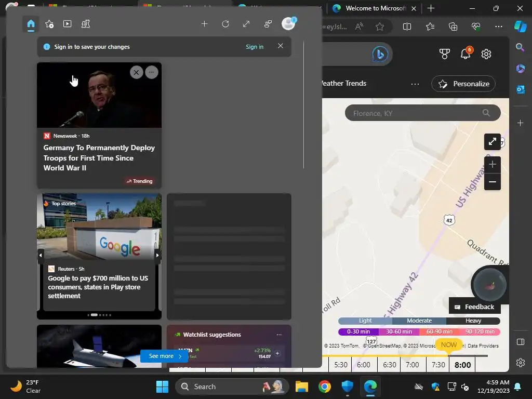
Task: Open Edge sidebar settings gear
Action: point(520,363)
